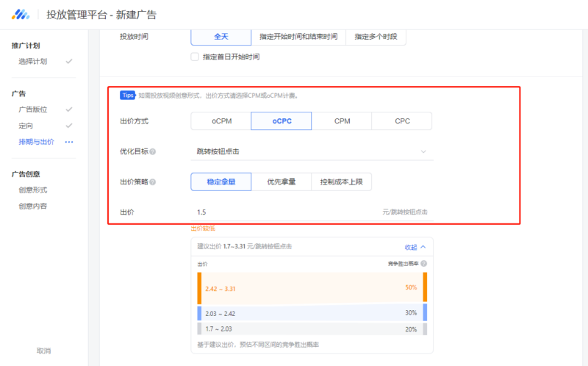Choose CPC bidding method
Image resolution: width=588 pixels, height=366 pixels.
pyautogui.click(x=402, y=121)
